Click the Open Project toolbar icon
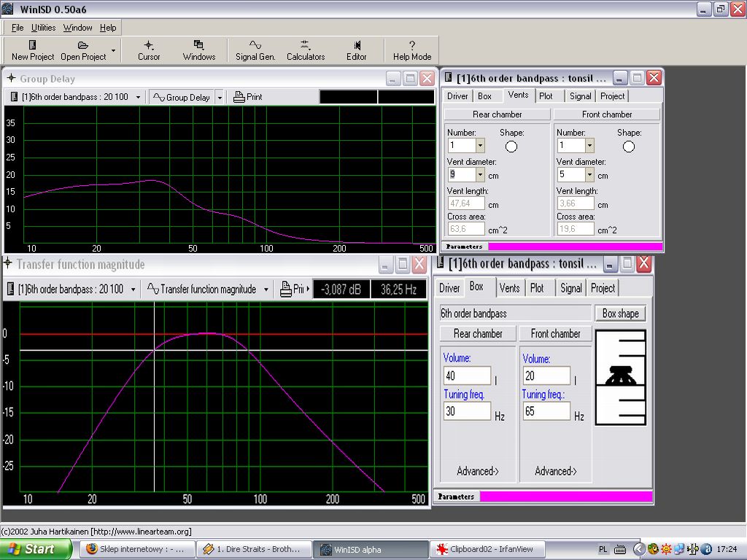 (83, 50)
